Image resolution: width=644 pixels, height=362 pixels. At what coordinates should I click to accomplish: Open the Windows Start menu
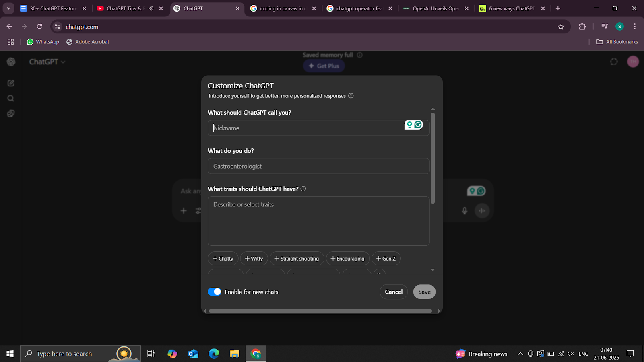tap(10, 354)
